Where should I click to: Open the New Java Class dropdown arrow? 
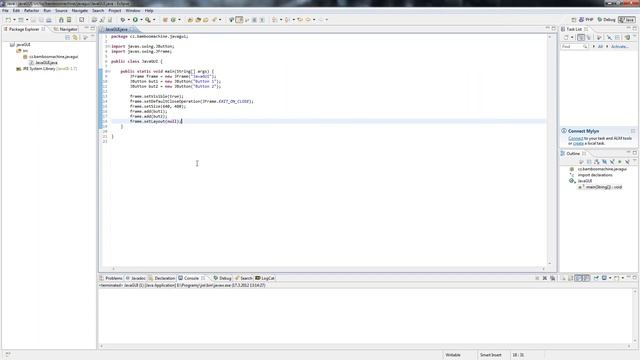[x=179, y=20]
